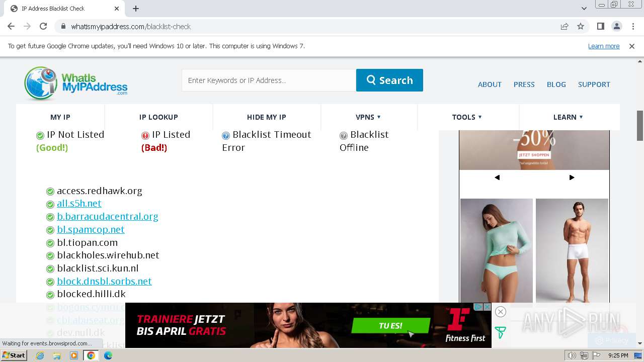Click the tab search chevron
The height and width of the screenshot is (362, 644).
click(584, 9)
